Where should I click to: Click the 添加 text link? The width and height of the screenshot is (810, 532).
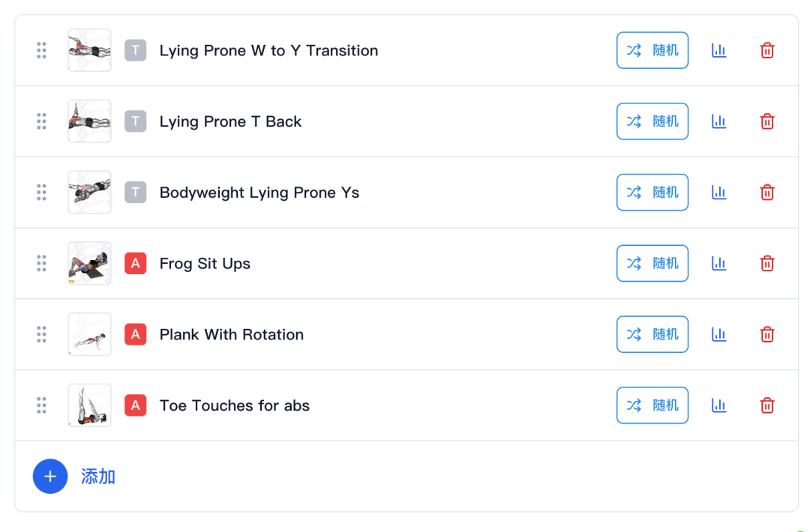coord(98,477)
